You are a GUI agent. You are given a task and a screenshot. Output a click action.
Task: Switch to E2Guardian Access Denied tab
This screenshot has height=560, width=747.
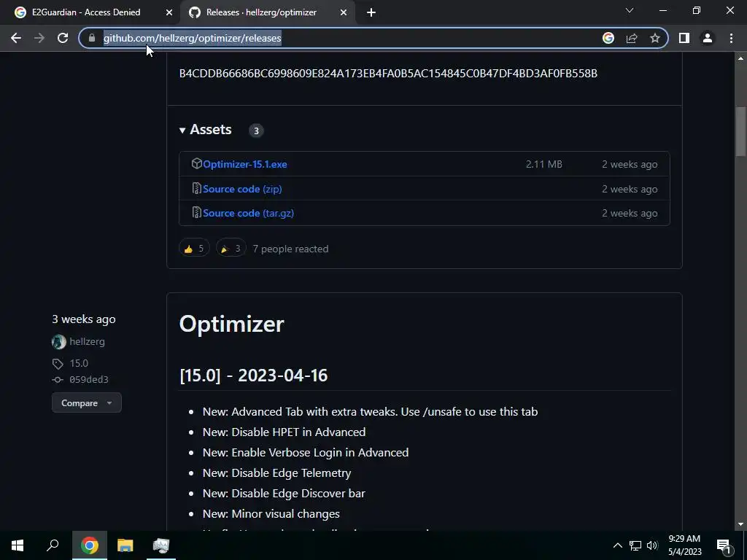pyautogui.click(x=86, y=12)
